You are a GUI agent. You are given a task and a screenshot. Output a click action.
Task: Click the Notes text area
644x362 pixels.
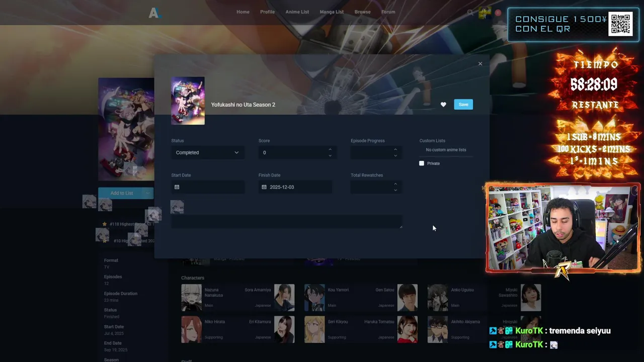[x=286, y=222]
